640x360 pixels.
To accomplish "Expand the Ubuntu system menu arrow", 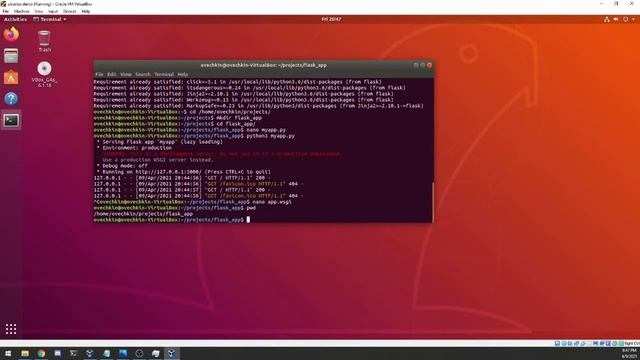I will pos(633,19).
